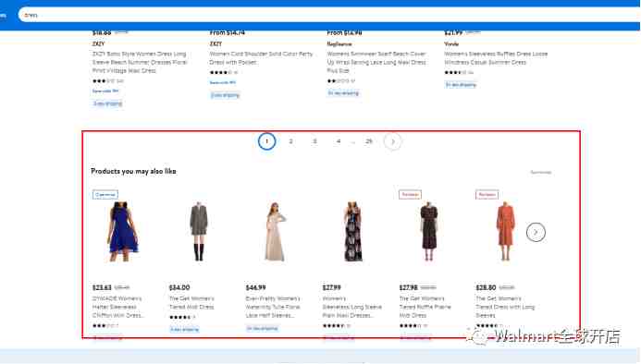Click the next page arrow in pagination
Image resolution: width=641 pixels, height=364 pixels.
pos(392,141)
